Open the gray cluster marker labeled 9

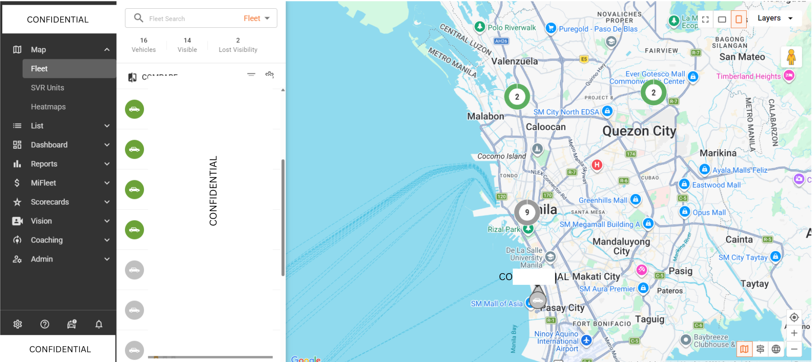[527, 212]
